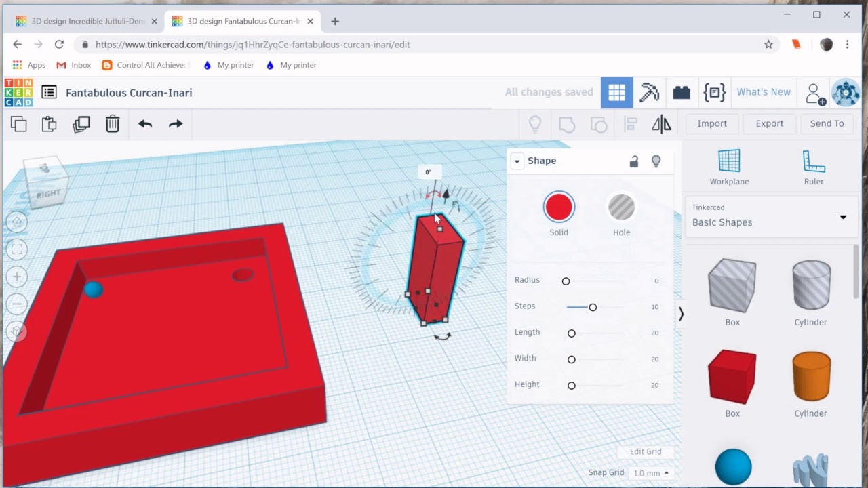Adjust the Steps slider handle
Screen dimensions: 868x488
pos(593,307)
